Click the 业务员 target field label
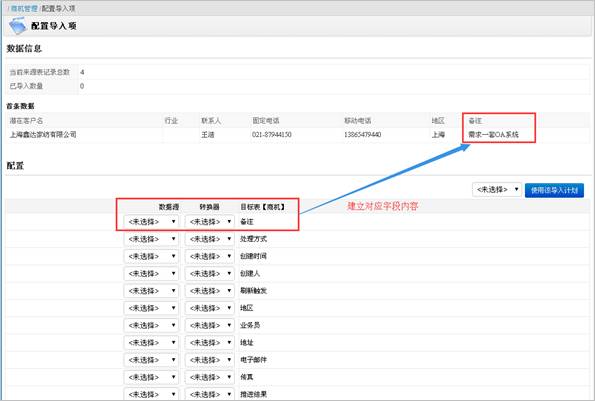 [x=250, y=325]
